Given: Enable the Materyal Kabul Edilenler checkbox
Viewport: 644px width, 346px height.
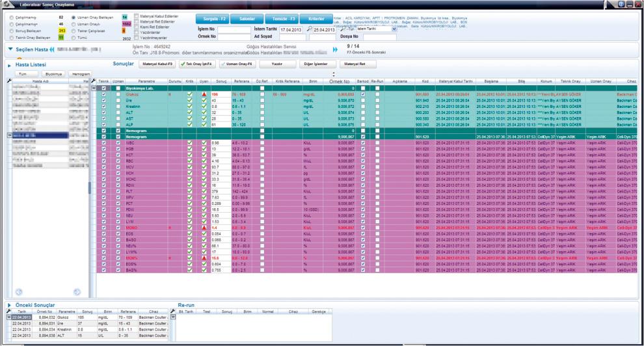Looking at the screenshot, I should 136,16.
